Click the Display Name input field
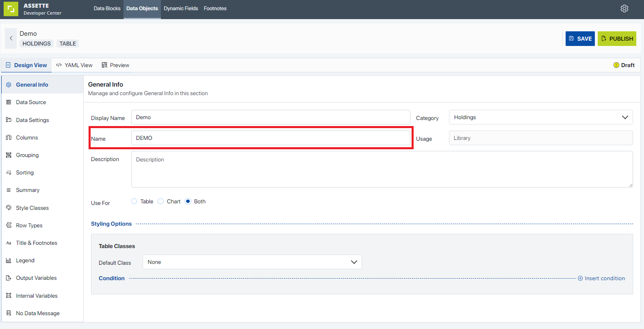 click(271, 117)
